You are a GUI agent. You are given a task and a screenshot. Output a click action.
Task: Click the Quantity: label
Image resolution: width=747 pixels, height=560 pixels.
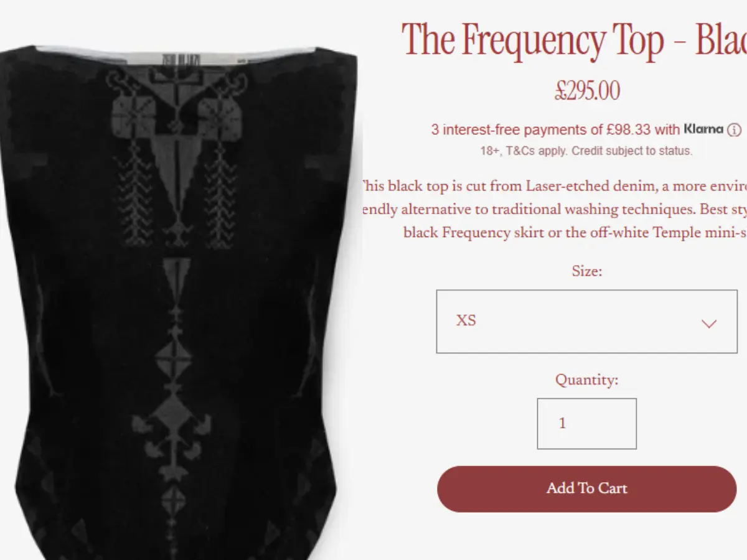click(587, 380)
